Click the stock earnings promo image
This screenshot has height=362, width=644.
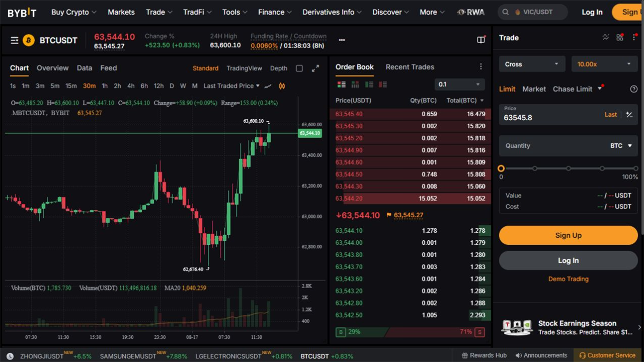[x=517, y=327]
